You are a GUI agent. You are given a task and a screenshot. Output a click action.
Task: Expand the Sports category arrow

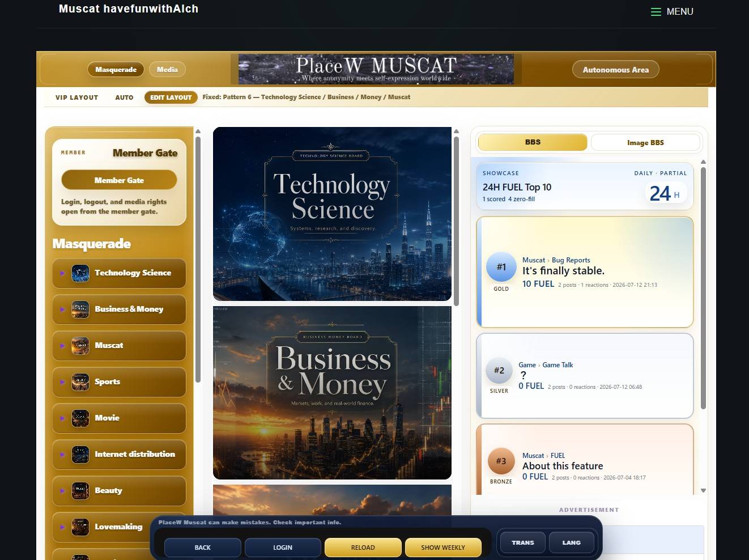point(62,382)
